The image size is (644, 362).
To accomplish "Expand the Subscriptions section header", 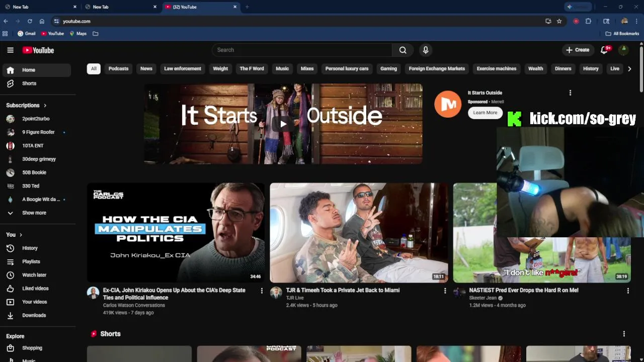I will click(x=26, y=105).
